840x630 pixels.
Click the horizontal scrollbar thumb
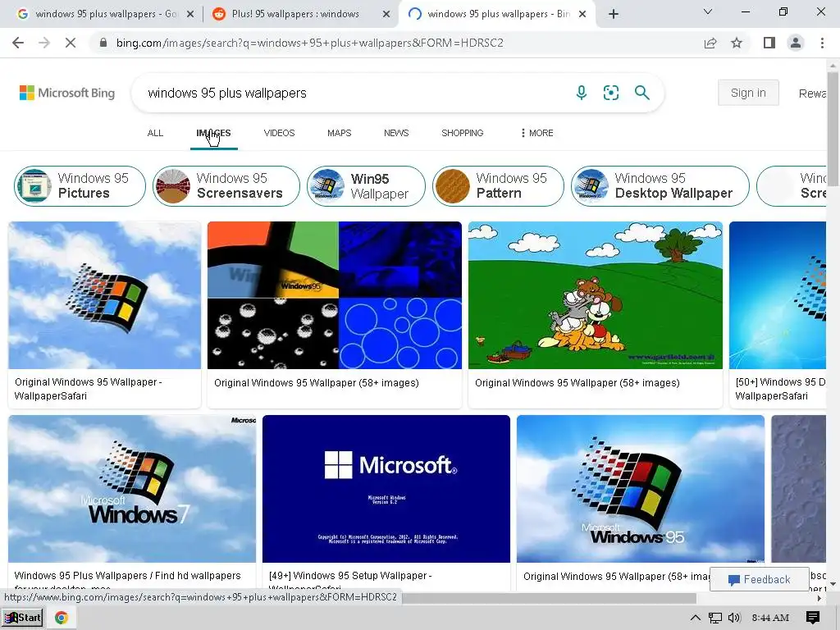coord(549,598)
